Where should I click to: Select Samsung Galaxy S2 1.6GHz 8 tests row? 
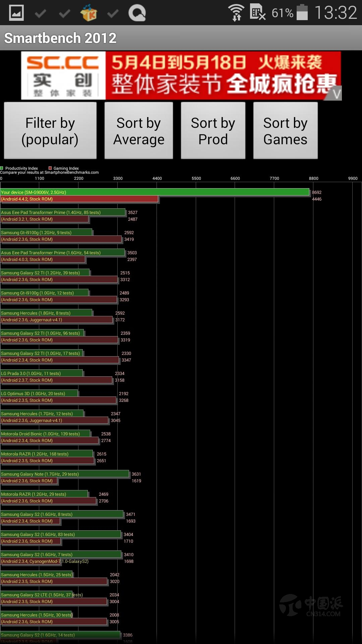click(62, 514)
